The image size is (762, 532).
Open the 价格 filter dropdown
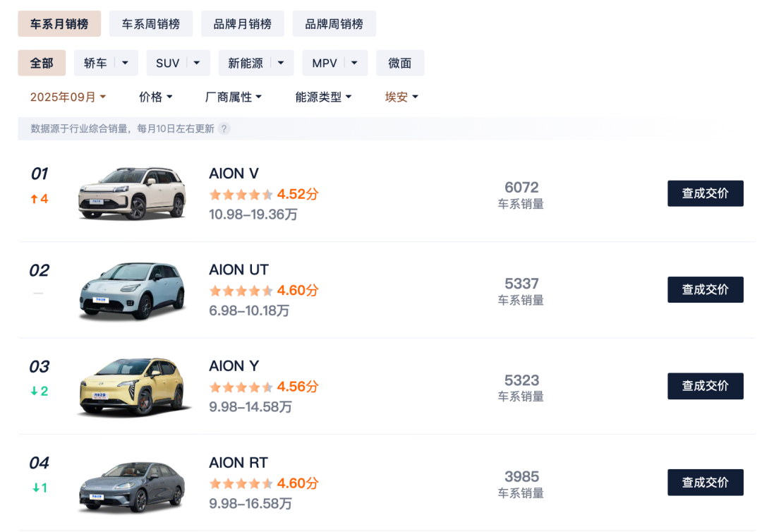coord(156,97)
